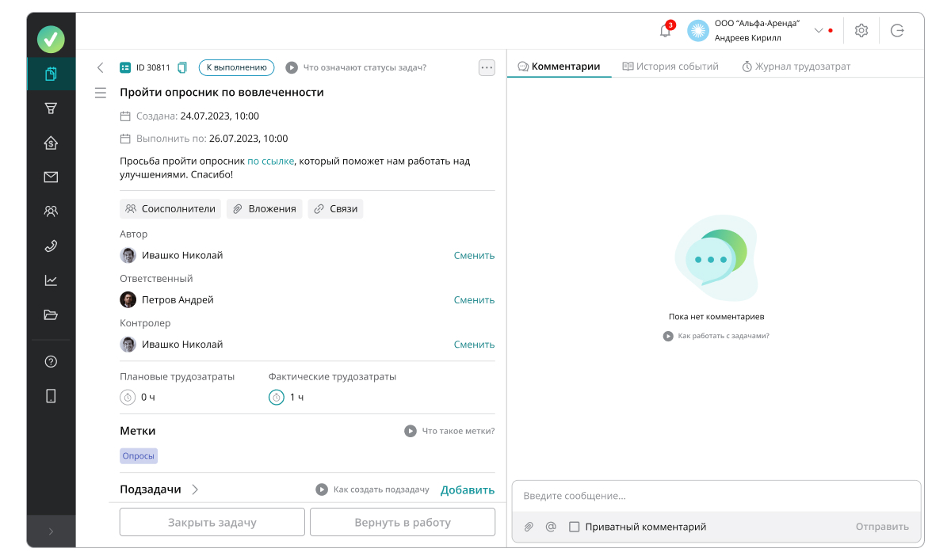Expand the Подзадачи section chevron
The height and width of the screenshot is (560, 951).
(195, 490)
